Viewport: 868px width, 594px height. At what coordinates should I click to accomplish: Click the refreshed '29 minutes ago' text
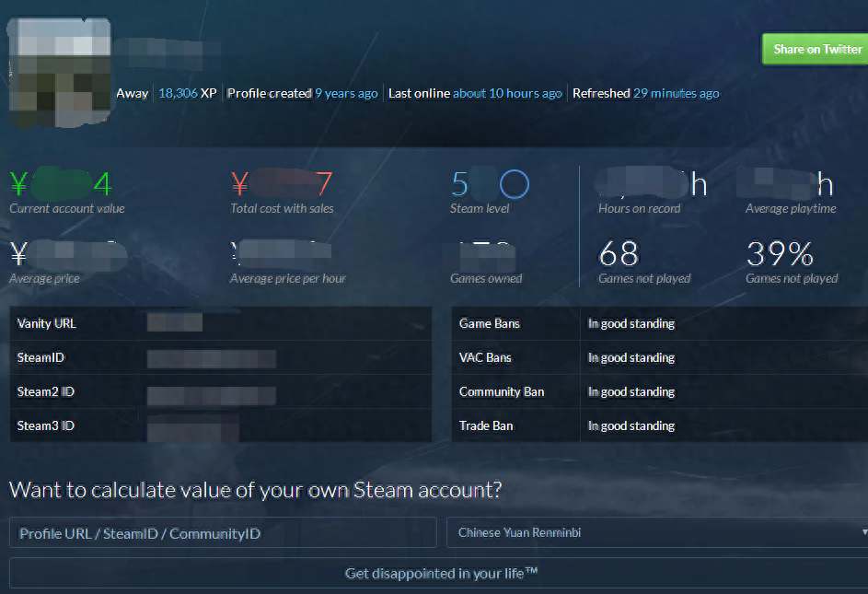[676, 93]
